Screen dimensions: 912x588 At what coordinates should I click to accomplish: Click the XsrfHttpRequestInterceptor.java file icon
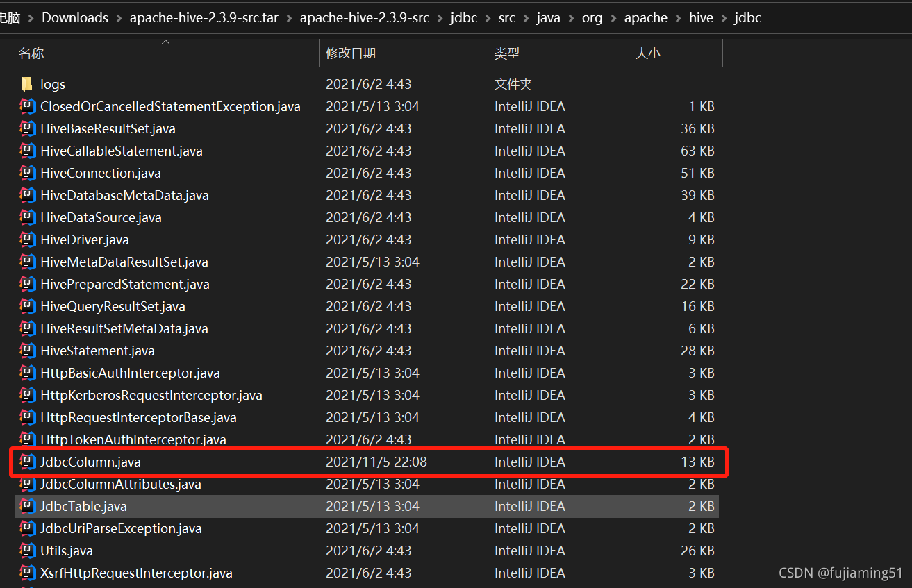point(28,572)
